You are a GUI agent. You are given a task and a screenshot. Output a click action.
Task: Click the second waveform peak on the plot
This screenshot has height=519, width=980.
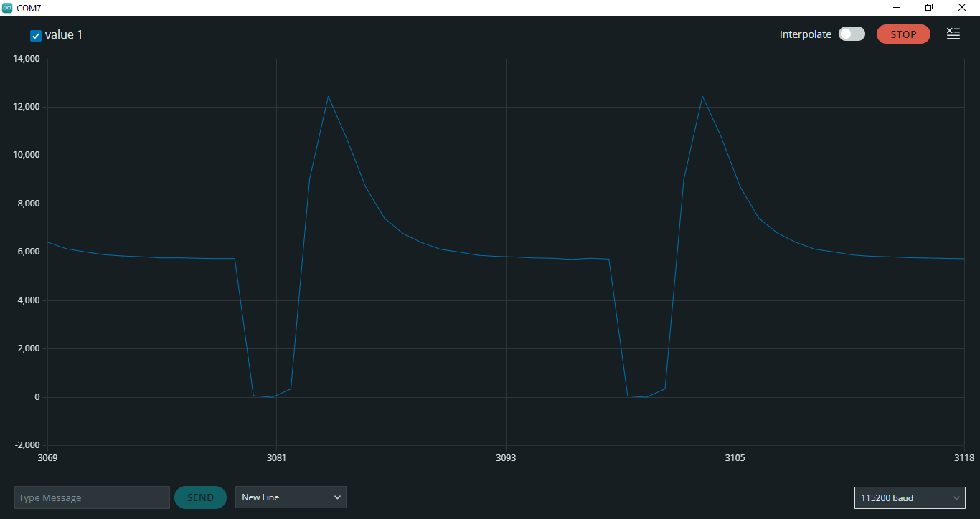coord(702,96)
